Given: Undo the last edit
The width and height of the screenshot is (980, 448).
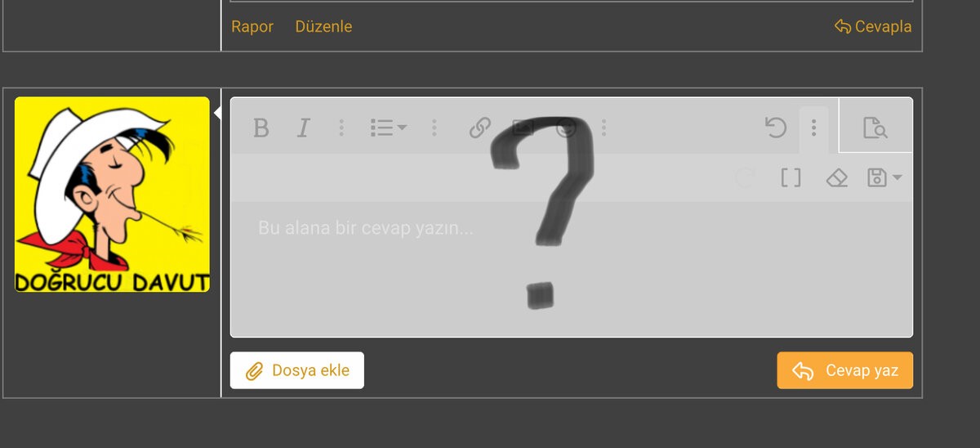Looking at the screenshot, I should (775, 128).
